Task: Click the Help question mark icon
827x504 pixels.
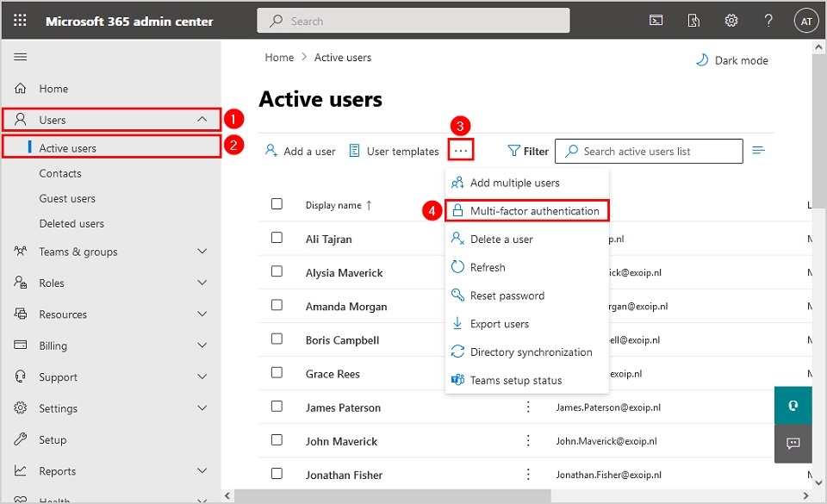Action: [768, 20]
